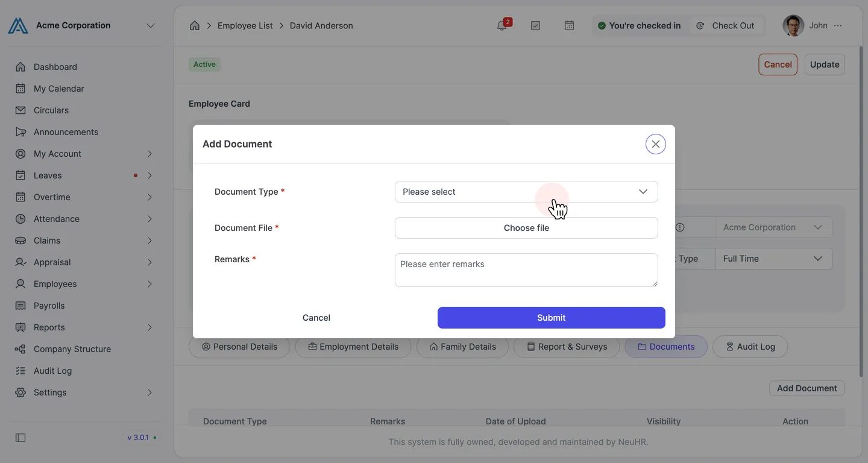Click Employee List breadcrumb link
The height and width of the screenshot is (463, 868).
(245, 25)
